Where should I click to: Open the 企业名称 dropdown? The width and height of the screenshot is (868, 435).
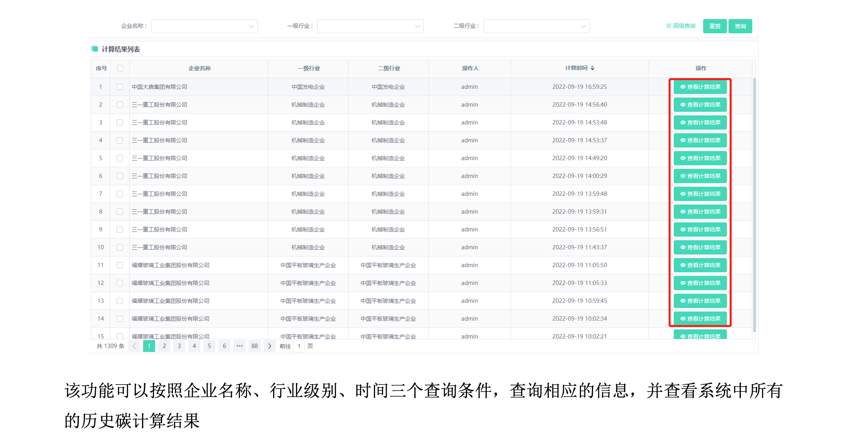[204, 26]
